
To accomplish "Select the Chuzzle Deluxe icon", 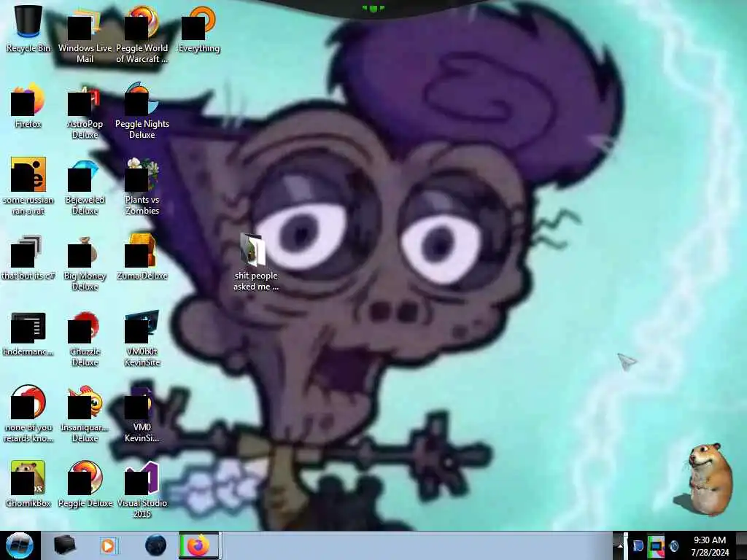I will pos(85,338).
